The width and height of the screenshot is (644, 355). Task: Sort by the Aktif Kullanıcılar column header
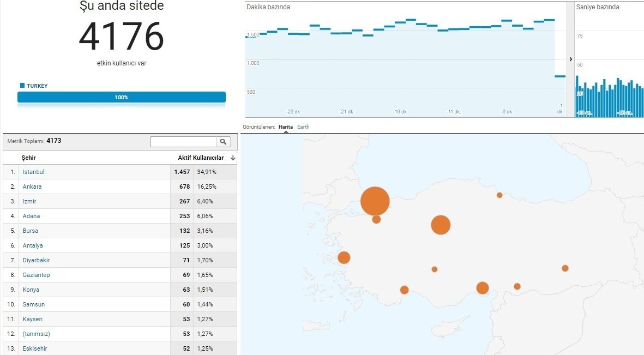201,158
